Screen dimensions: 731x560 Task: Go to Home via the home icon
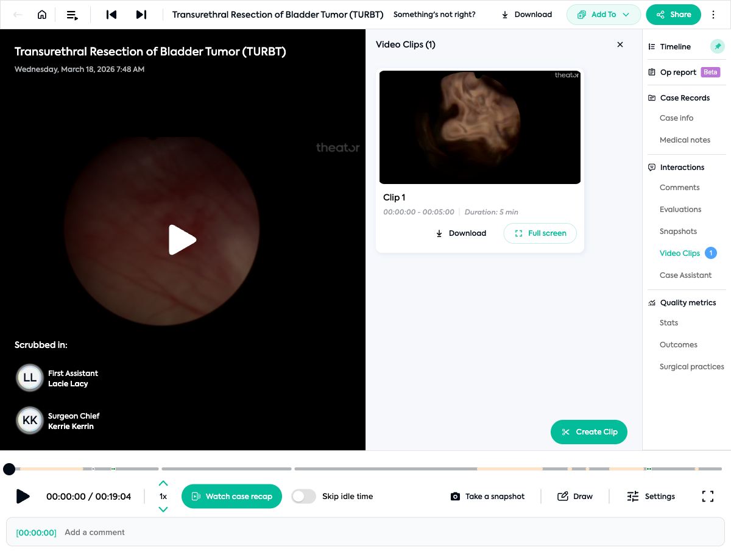click(41, 14)
